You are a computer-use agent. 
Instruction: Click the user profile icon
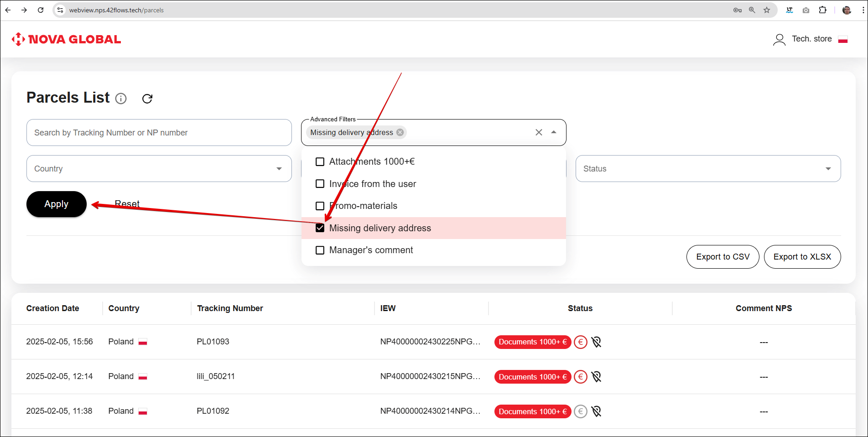[x=779, y=40]
